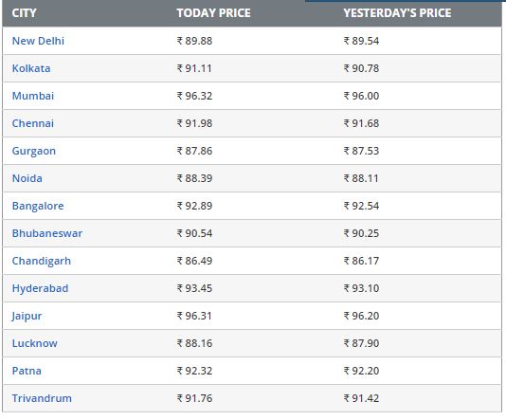
Task: Open the Kolkata city link
Action: (x=31, y=68)
